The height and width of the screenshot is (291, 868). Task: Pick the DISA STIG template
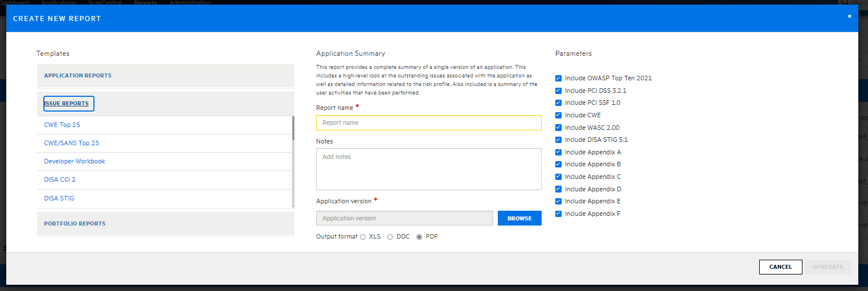tap(59, 198)
